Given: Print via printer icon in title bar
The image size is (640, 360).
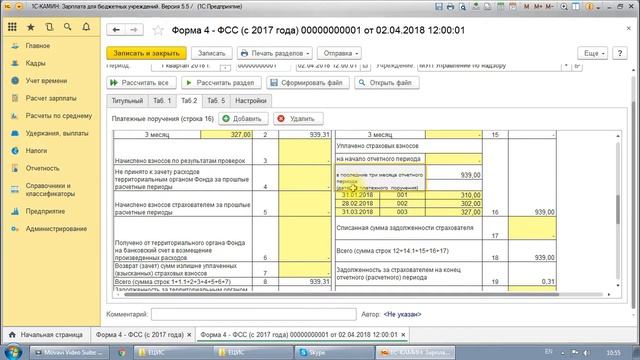Looking at the screenshot, I should tap(451, 7).
